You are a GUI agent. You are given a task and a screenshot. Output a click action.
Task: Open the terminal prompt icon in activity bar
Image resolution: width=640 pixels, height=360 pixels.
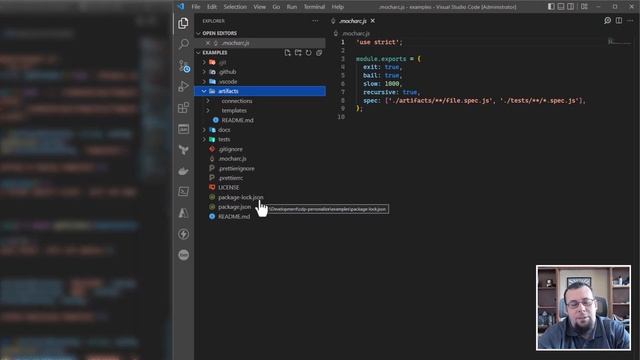(184, 191)
